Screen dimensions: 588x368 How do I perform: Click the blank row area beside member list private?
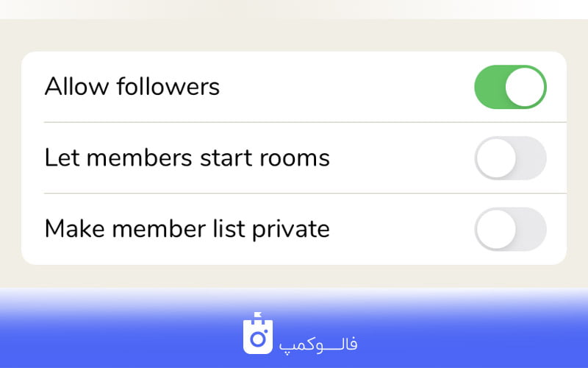tap(401, 229)
